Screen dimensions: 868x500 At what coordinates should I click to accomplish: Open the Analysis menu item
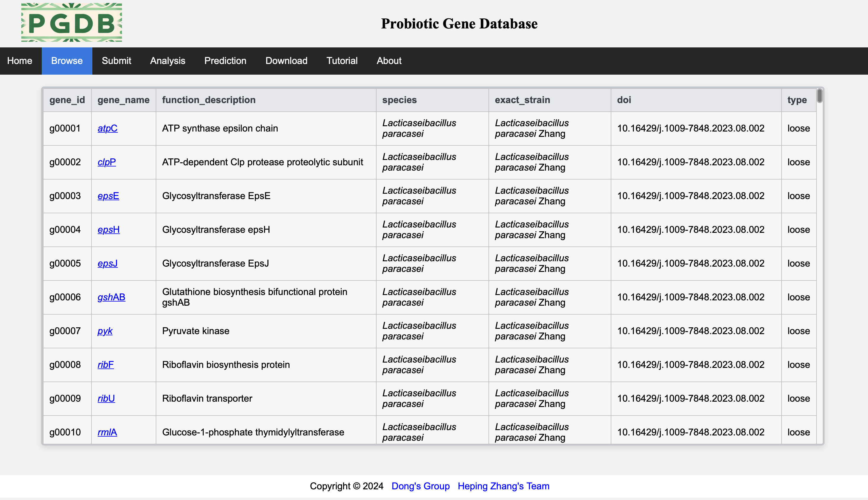[168, 61]
